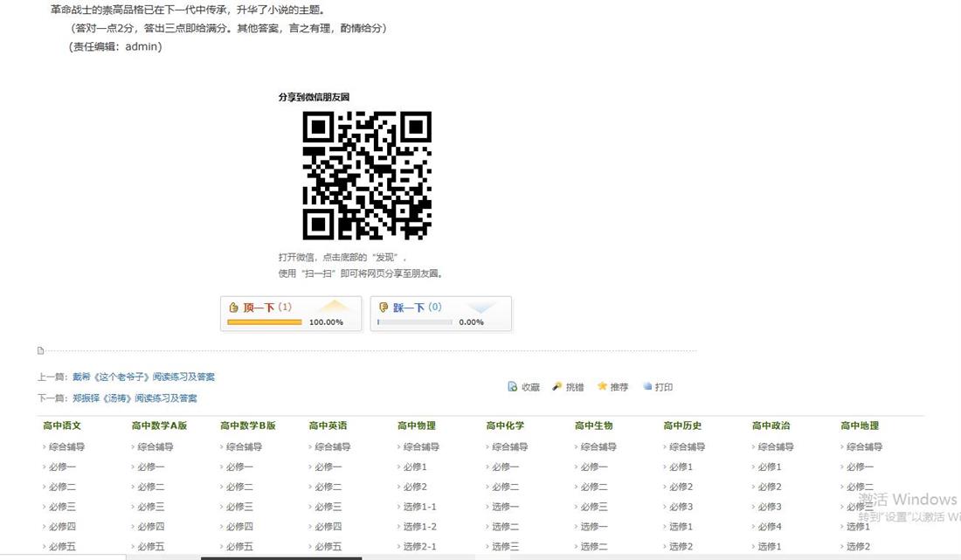
Task: Select 选修1 under 高中政治
Action: pyautogui.click(x=770, y=547)
